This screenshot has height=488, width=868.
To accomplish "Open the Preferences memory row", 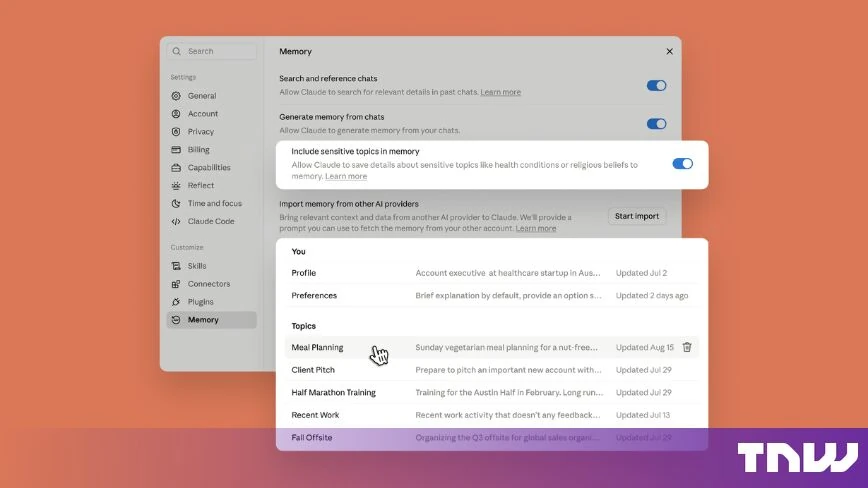I will [x=492, y=295].
